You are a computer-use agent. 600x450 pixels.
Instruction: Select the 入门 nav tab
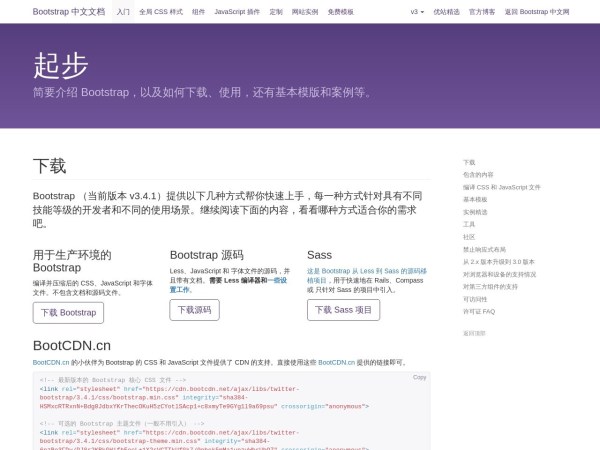[x=123, y=12]
